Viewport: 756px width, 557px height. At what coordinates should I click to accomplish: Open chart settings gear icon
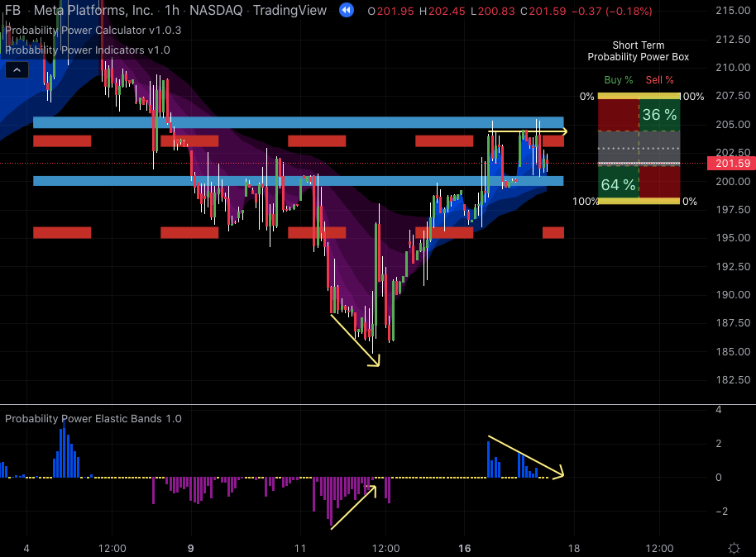click(x=734, y=549)
